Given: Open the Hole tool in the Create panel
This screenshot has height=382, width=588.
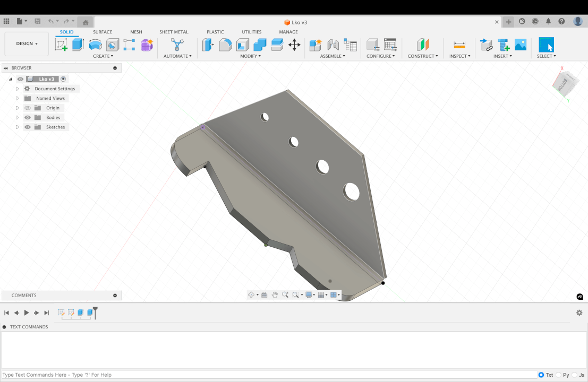Looking at the screenshot, I should click(112, 45).
